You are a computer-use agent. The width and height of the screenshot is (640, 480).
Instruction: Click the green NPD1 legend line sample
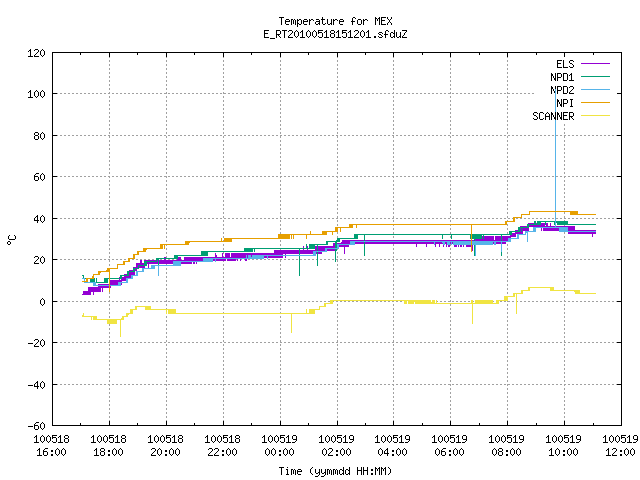click(596, 76)
